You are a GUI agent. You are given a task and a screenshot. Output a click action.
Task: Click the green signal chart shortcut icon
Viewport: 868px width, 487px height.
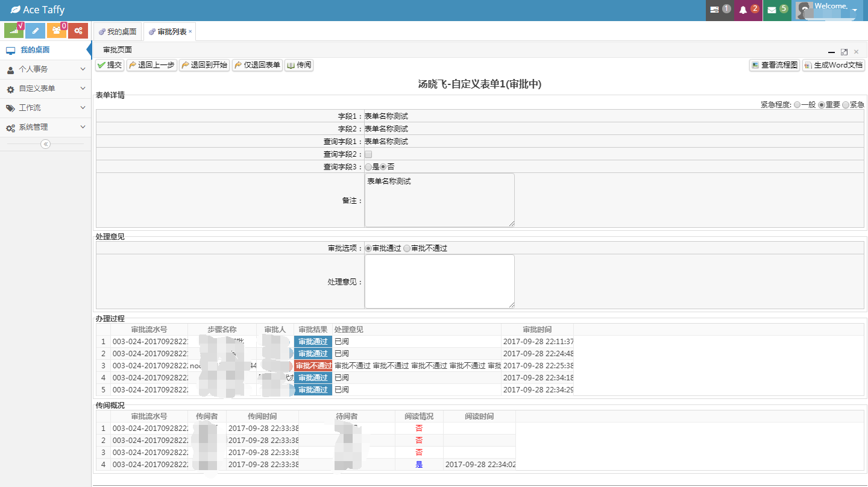point(14,31)
